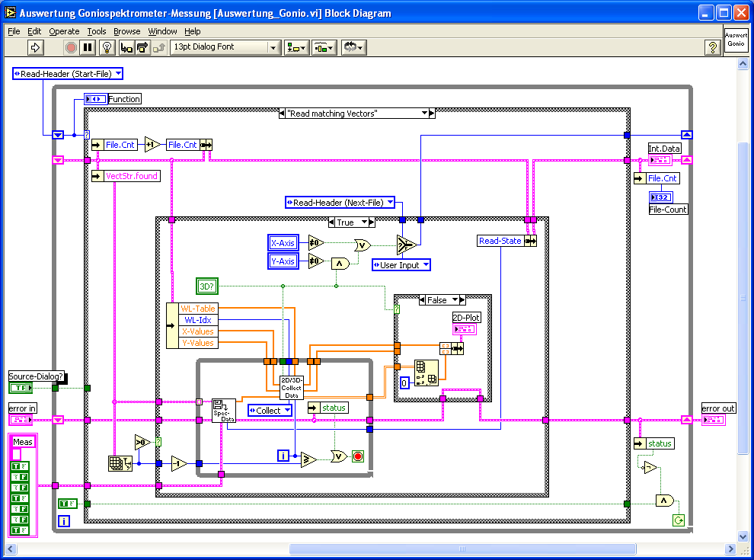
Task: Expand the User Input enum constant
Action: (401, 265)
